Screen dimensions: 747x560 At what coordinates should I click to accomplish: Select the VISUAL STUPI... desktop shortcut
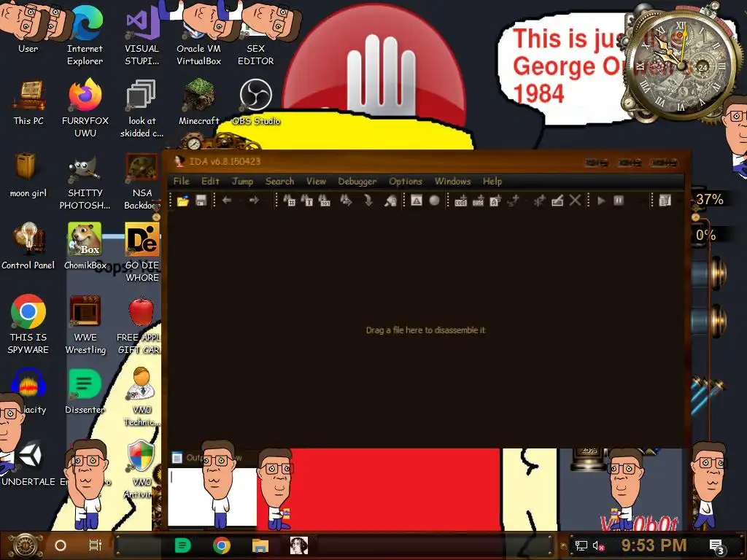pyautogui.click(x=142, y=36)
